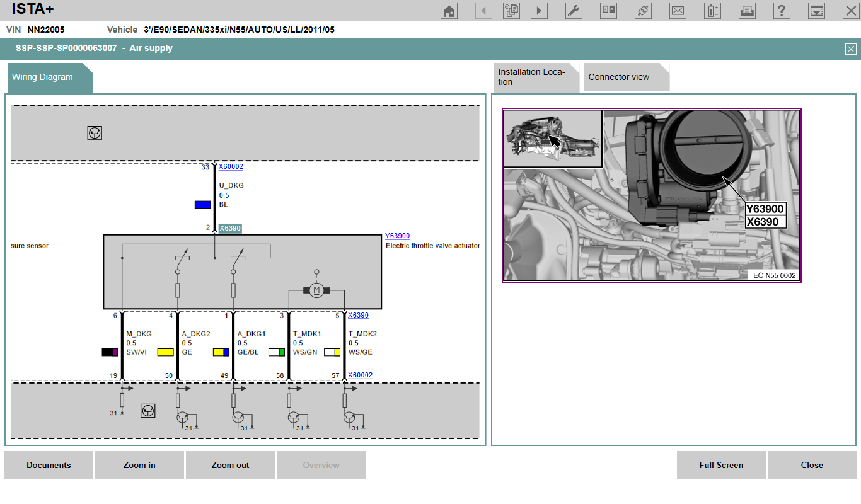861x504 pixels.
Task: Click the forward arrow navigation icon
Action: (x=539, y=11)
